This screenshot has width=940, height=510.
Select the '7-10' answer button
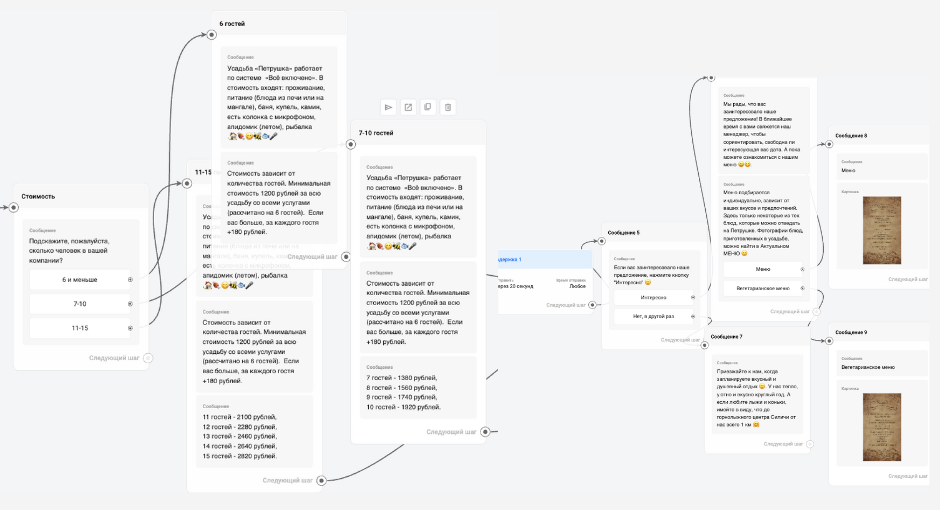coord(80,304)
